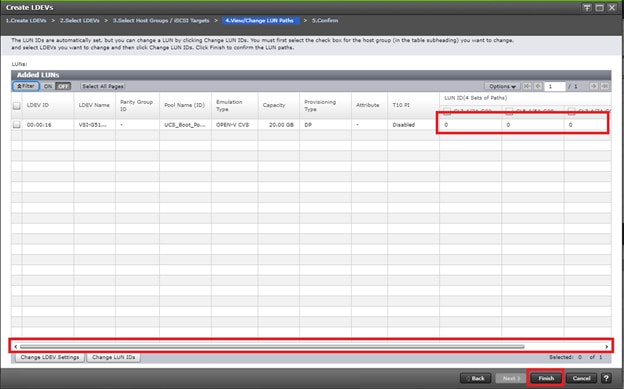Viewport: 624px width, 389px height.
Task: Switch the filter to OFF
Action: pos(63,86)
